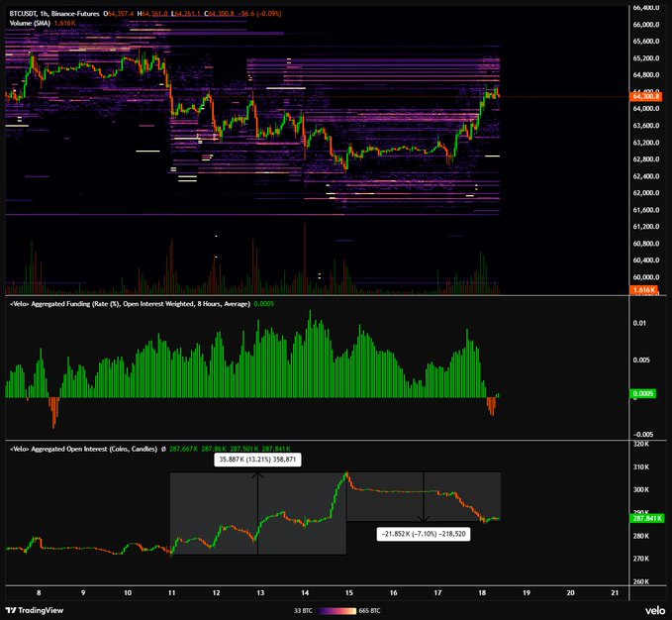Select the Aggregated Open Interest indicator label
Viewport: 672px width, 620px height.
click(x=83, y=449)
